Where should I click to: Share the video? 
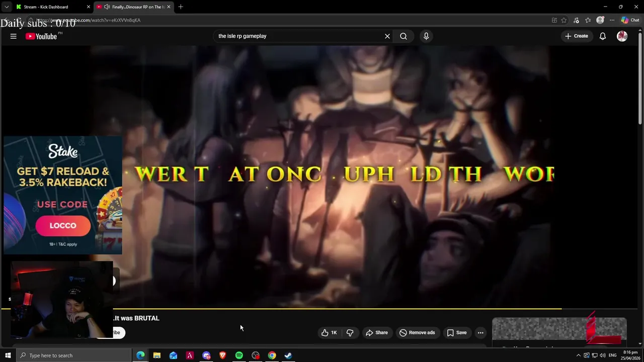click(x=377, y=332)
